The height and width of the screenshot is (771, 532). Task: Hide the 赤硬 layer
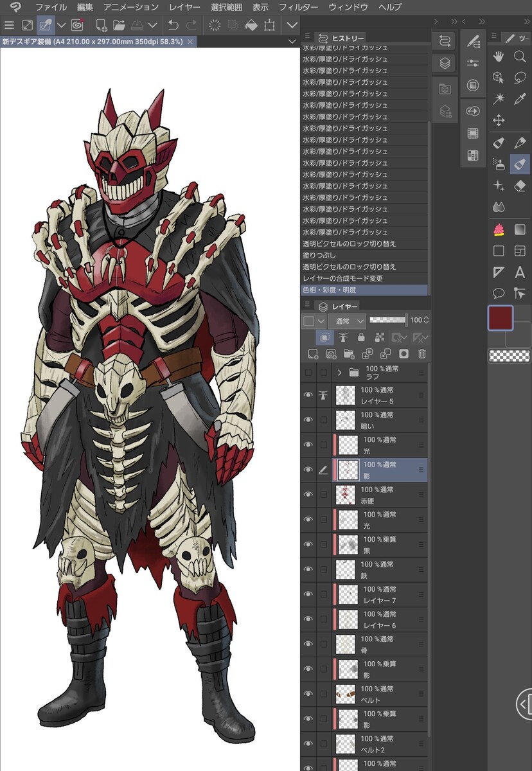[x=308, y=495]
